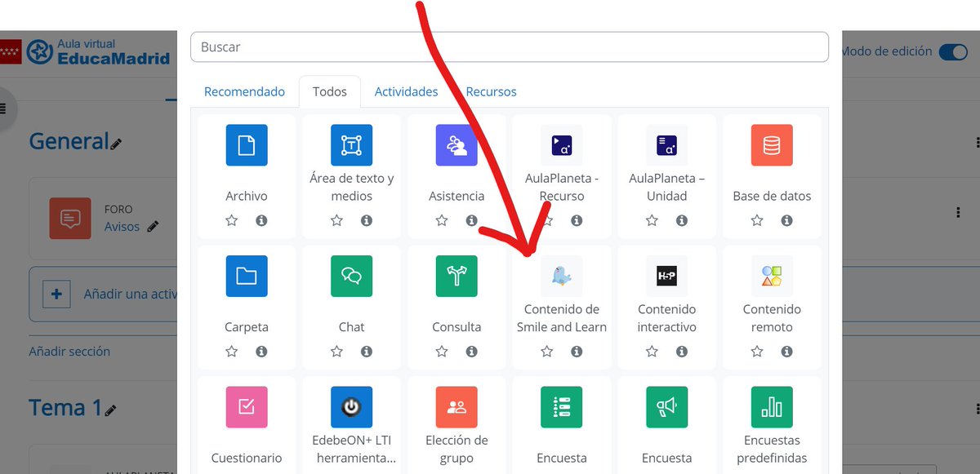Show info for Chat activity
The image size is (980, 474).
point(367,352)
